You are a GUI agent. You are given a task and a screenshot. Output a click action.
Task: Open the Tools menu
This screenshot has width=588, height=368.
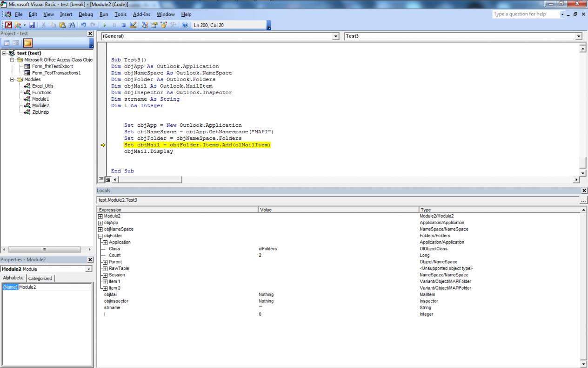(120, 14)
